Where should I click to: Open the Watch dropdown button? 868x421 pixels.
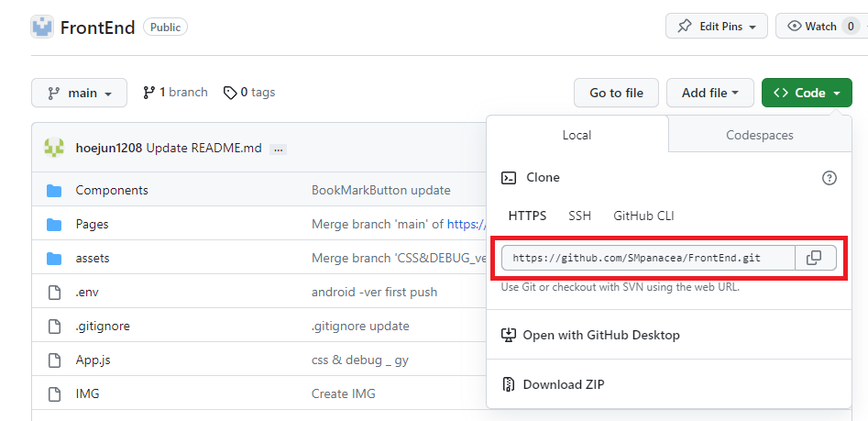(821, 26)
